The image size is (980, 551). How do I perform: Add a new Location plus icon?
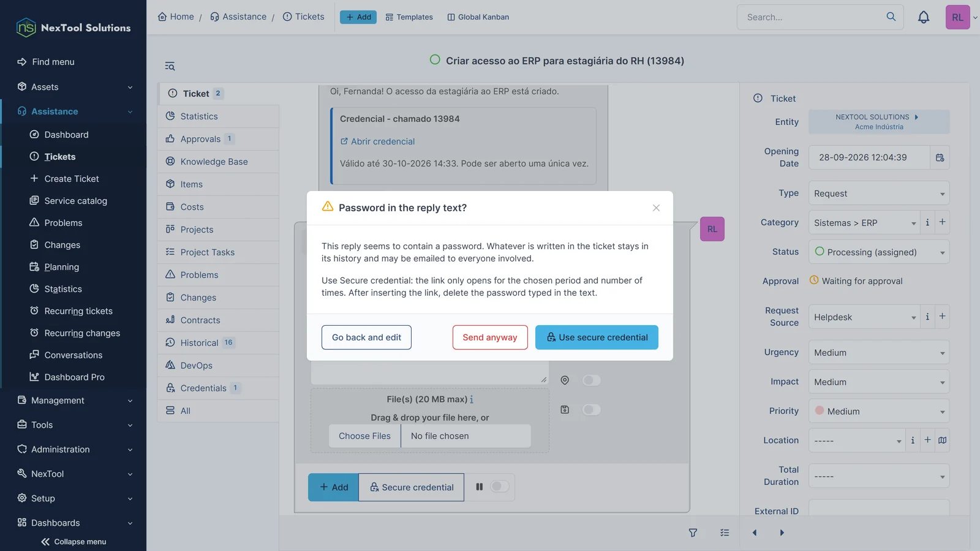coord(927,440)
